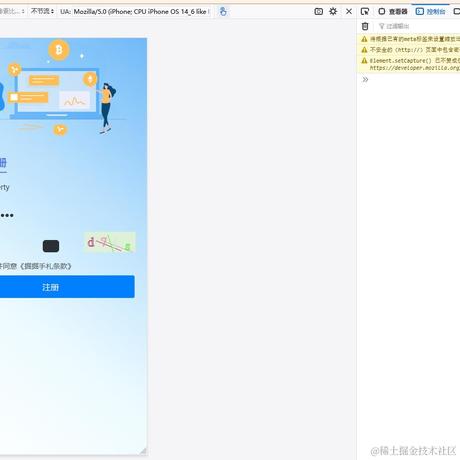Switch to the Inspector (查看器) tab
Image resolution: width=460 pixels, height=460 pixels.
coord(393,12)
